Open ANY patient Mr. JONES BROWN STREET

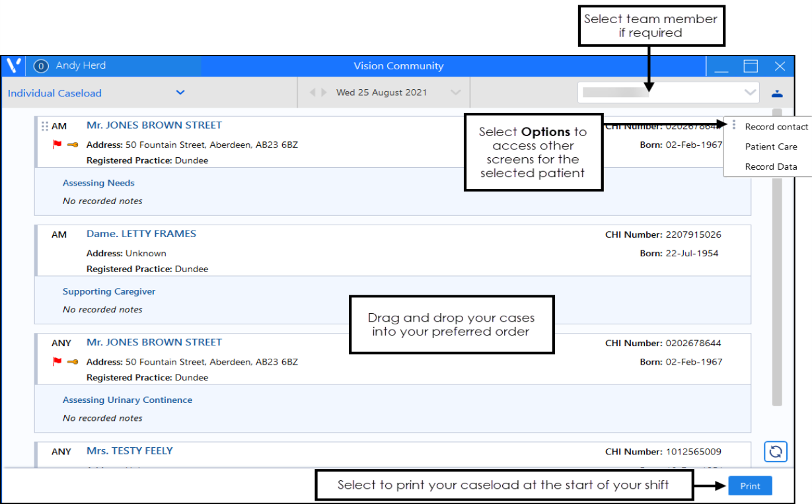(x=154, y=342)
